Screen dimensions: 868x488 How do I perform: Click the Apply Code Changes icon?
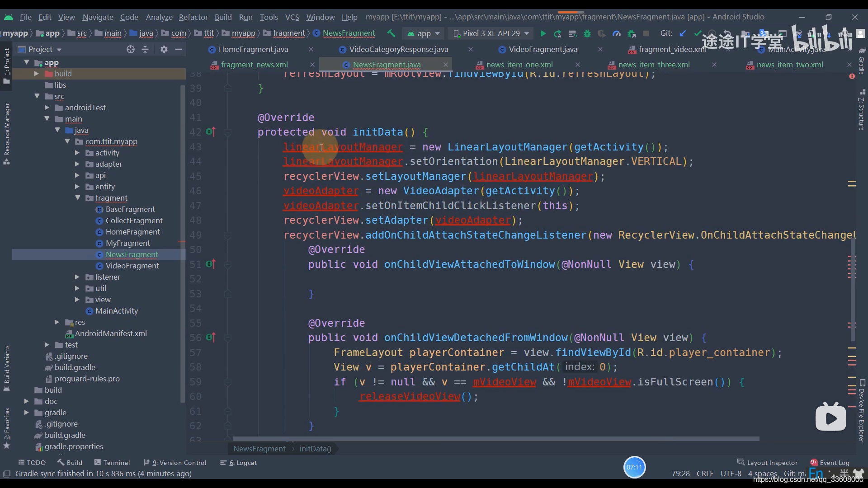(572, 33)
